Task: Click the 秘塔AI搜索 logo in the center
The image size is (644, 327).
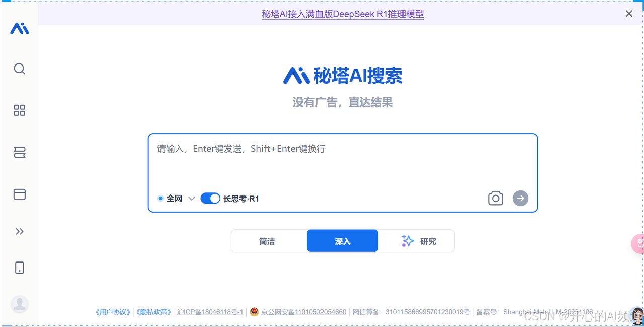Action: click(x=343, y=76)
